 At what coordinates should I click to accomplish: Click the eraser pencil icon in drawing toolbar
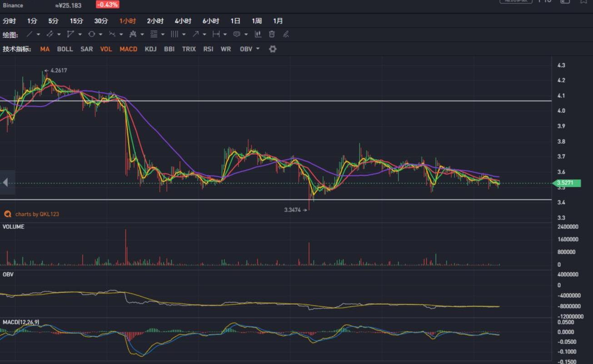point(286,34)
